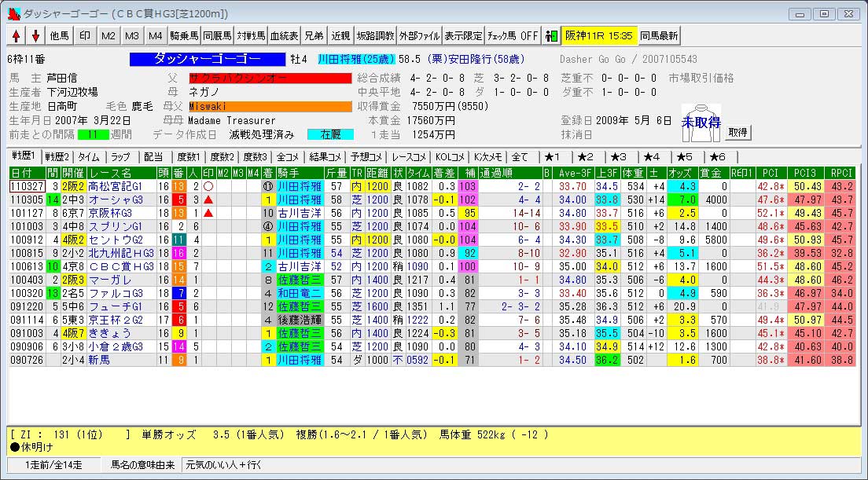Click the 印 mark button
Image resolution: width=868 pixels, height=480 pixels.
point(85,36)
